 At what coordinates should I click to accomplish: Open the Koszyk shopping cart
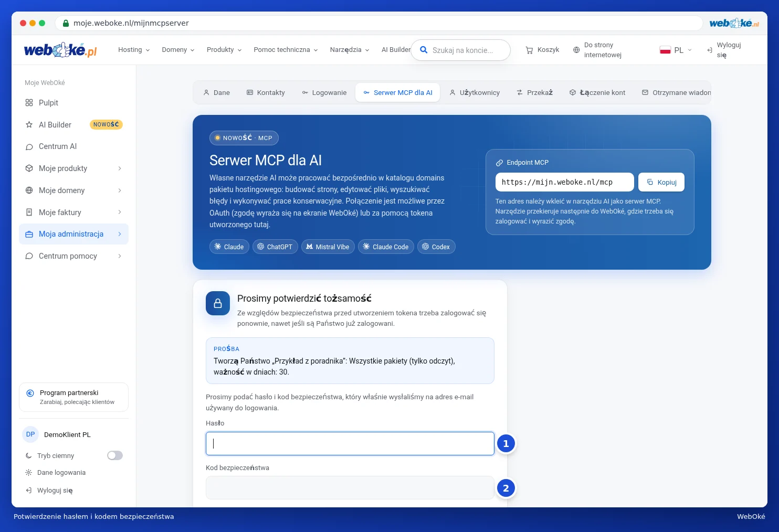click(x=542, y=50)
